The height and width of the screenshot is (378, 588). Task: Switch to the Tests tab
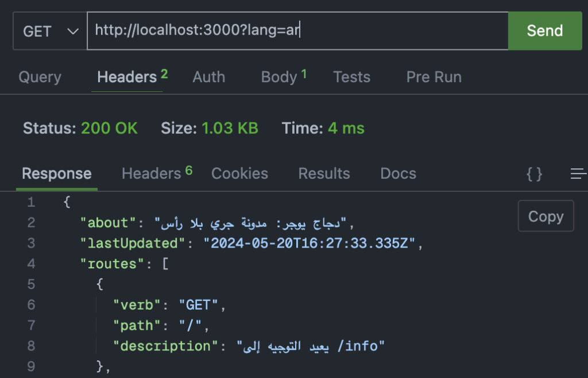tap(351, 76)
